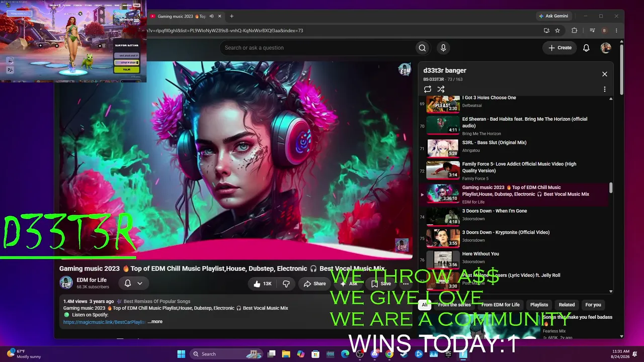Close the Gaming music 2023 tab
The image size is (644, 362).
pyautogui.click(x=220, y=16)
